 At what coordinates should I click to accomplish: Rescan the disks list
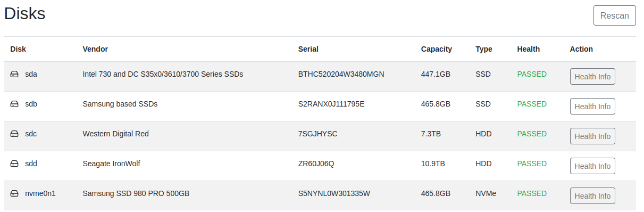pos(615,15)
